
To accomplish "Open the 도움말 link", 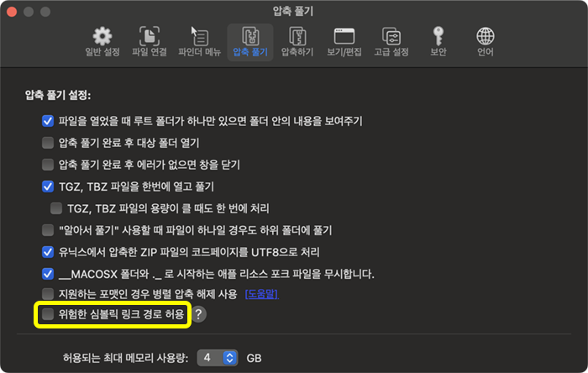I will coord(260,294).
